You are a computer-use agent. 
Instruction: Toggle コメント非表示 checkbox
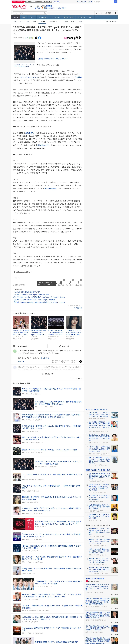71,378
